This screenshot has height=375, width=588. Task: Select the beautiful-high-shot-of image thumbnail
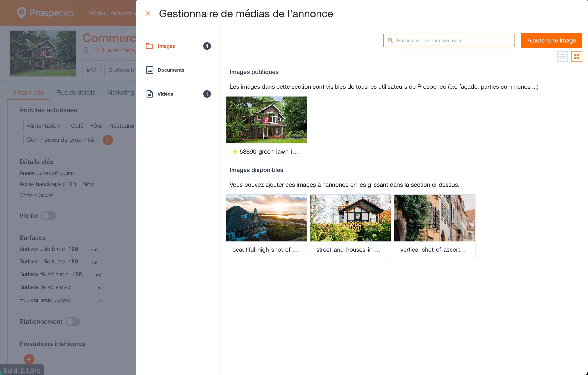(267, 218)
